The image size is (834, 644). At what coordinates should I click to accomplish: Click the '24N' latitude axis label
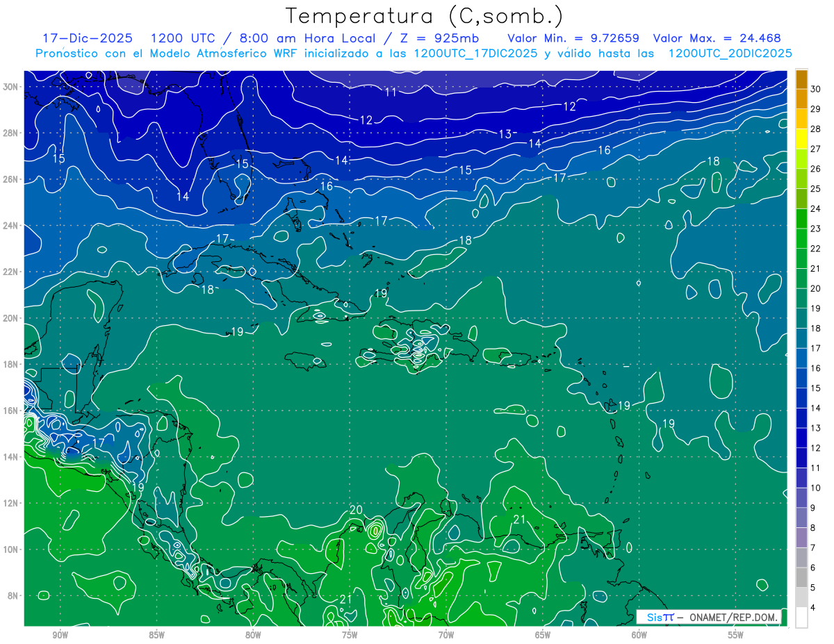click(10, 226)
